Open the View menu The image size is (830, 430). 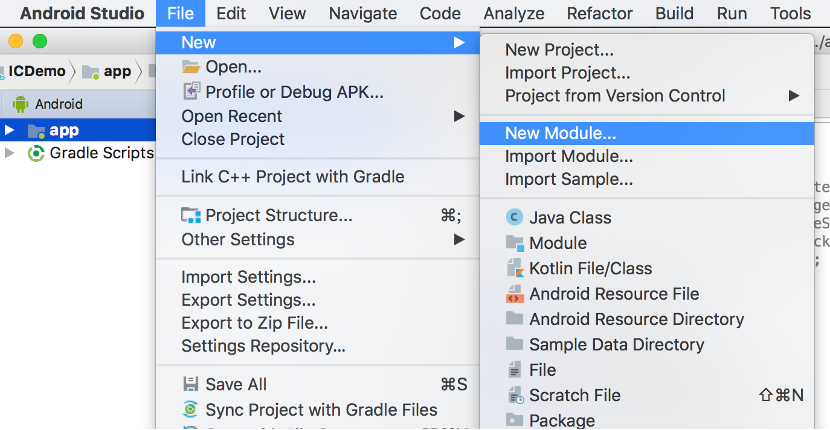pyautogui.click(x=287, y=13)
